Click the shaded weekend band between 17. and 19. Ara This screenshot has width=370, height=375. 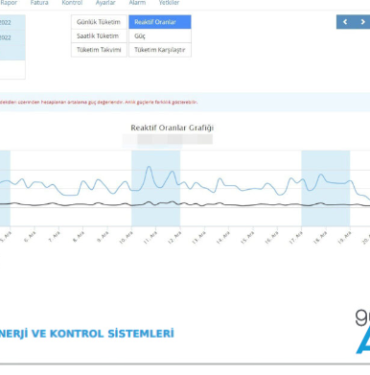[x=326, y=188]
